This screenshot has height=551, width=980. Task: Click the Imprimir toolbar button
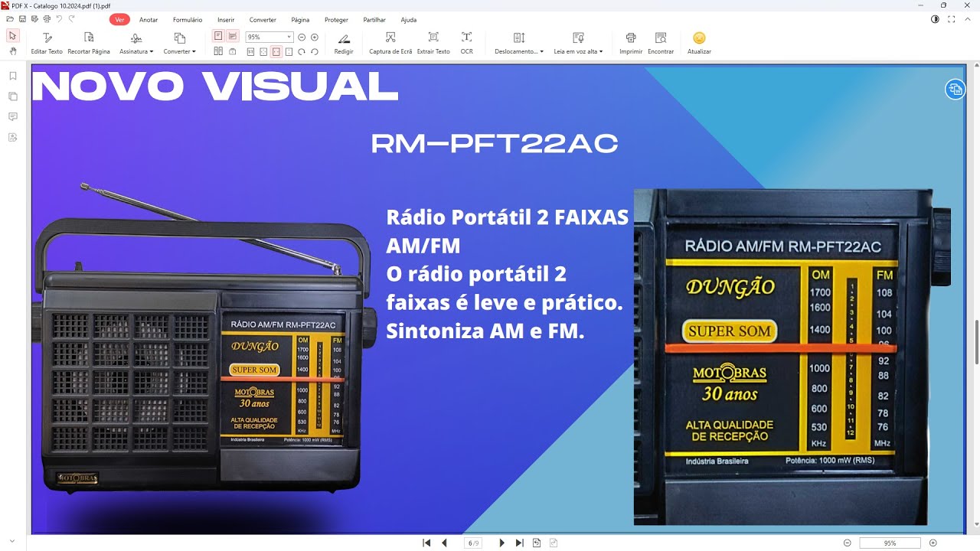(631, 44)
